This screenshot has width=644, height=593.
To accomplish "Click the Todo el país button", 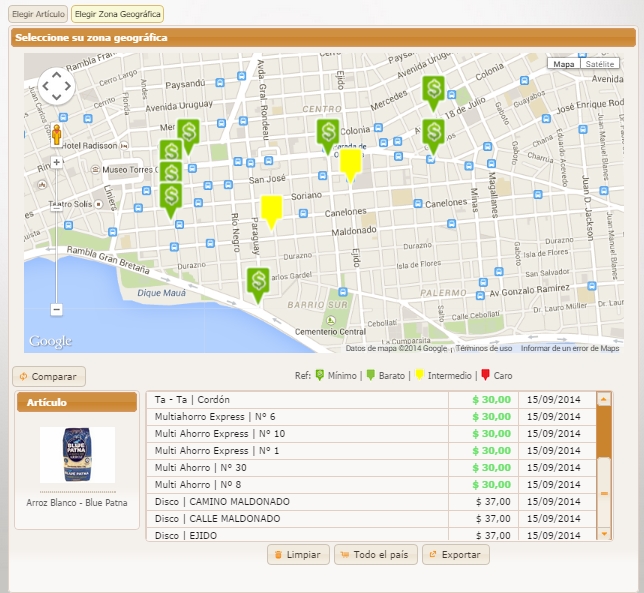I will 376,555.
